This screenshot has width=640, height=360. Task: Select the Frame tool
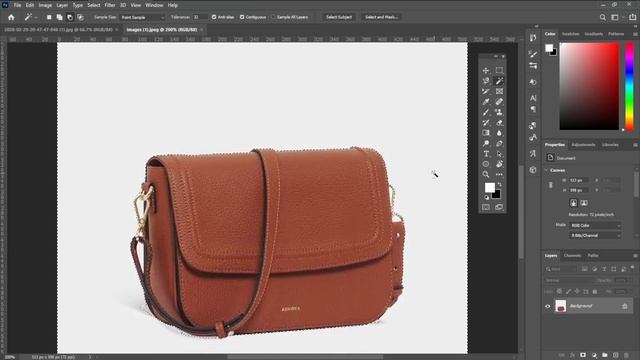pyautogui.click(x=499, y=91)
